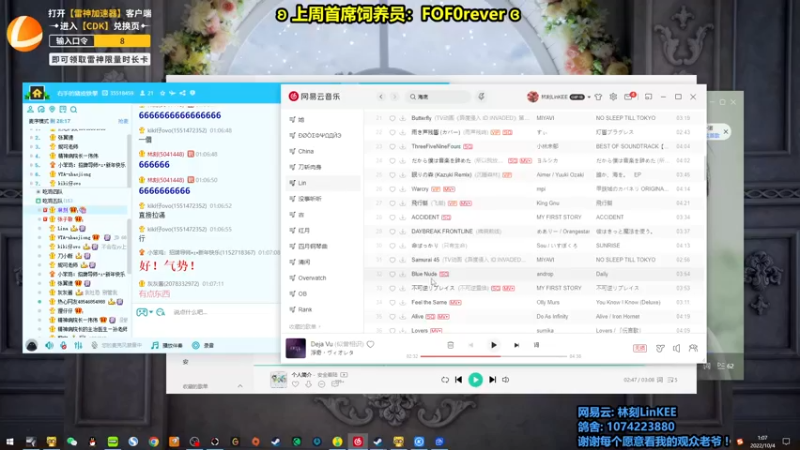Image resolution: width=800 pixels, height=450 pixels.
Task: Open the messages mail icon with red badge
Action: (629, 96)
